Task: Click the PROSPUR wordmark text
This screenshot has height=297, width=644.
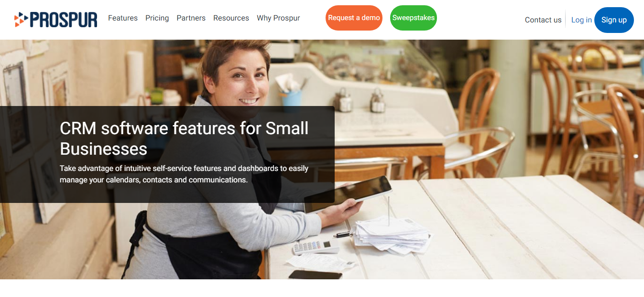Action: tap(64, 20)
